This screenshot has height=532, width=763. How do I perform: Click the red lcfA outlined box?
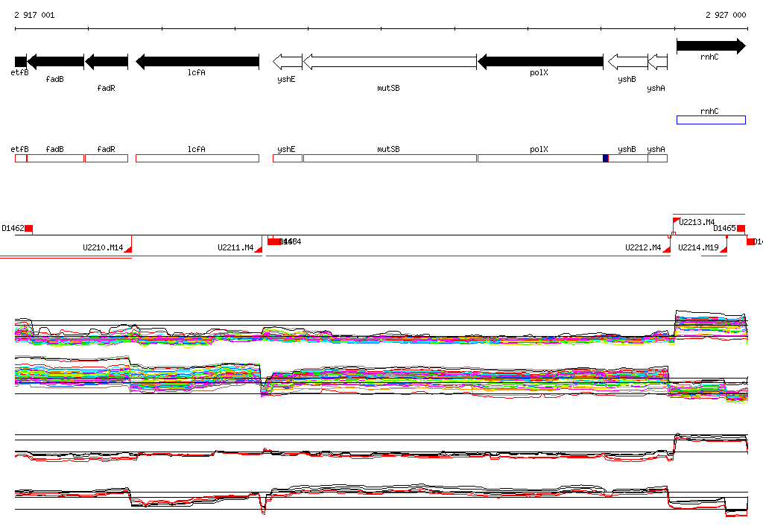[x=197, y=158]
